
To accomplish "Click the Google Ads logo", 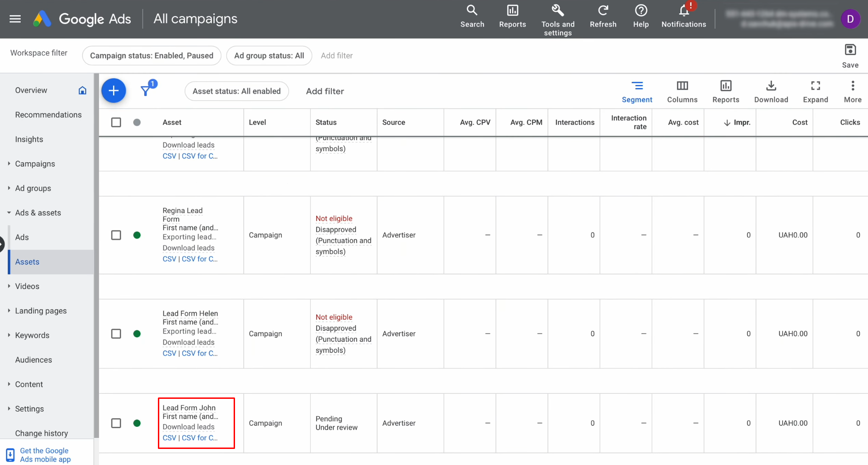I will coord(82,19).
